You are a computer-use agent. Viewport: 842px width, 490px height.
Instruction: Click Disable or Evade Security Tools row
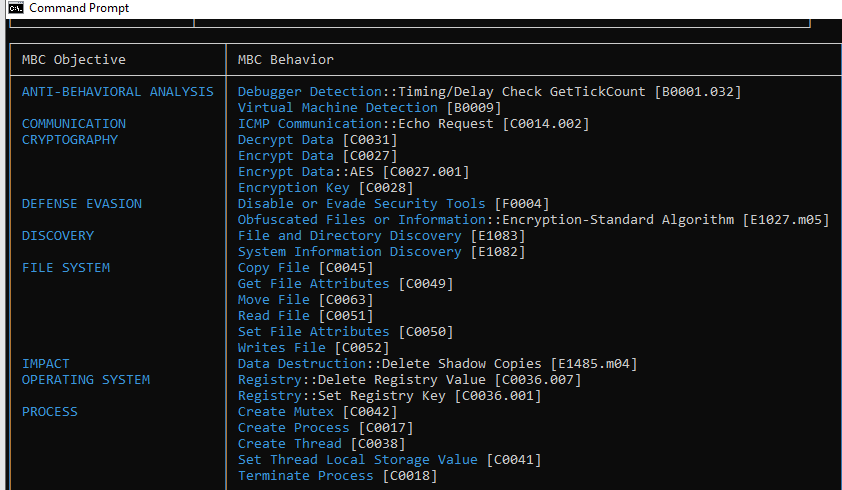[394, 204]
